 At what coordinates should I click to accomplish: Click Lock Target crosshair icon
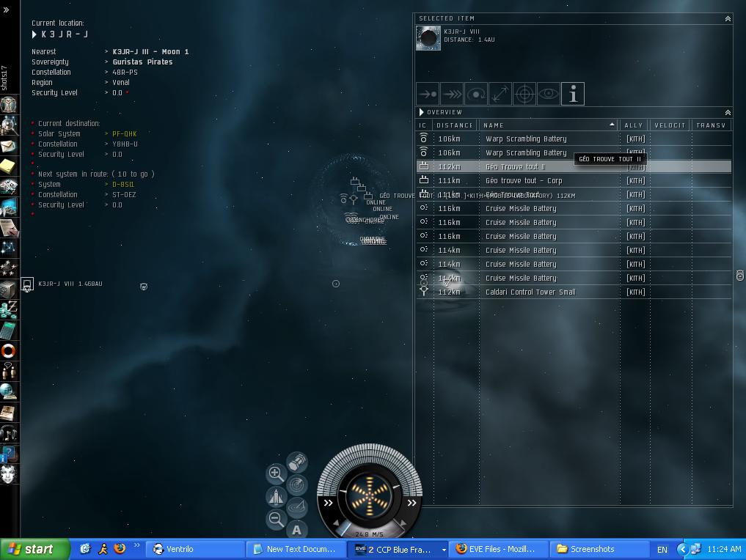524,94
